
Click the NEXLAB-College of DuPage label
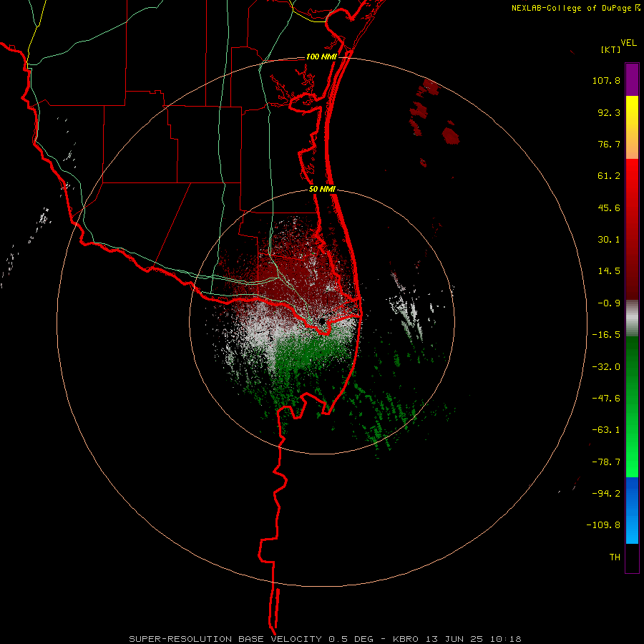coord(571,8)
